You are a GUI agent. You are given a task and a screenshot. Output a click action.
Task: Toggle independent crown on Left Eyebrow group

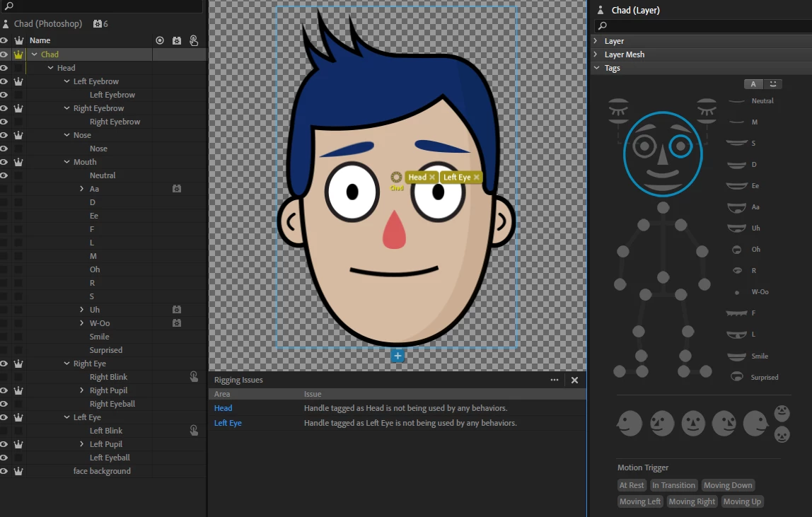click(x=18, y=81)
